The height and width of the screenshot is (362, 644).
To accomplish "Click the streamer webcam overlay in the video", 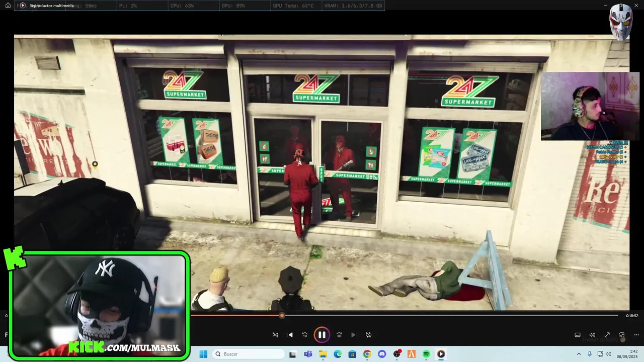I will pos(590,106).
